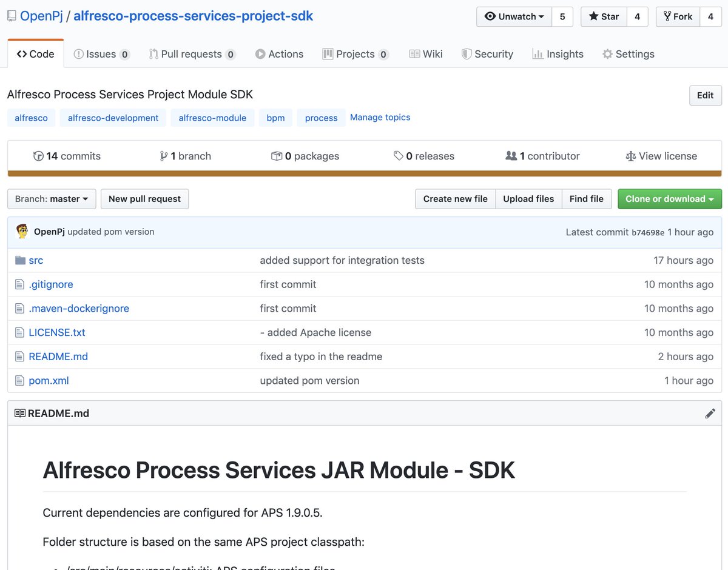This screenshot has width=728, height=570.
Task: Click the src folder icon
Action: click(x=20, y=260)
